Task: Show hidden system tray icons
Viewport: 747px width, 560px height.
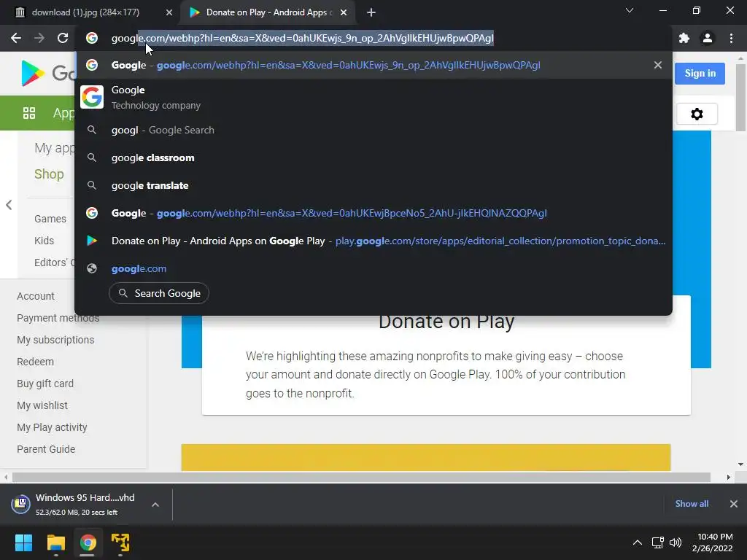Action: [637, 542]
